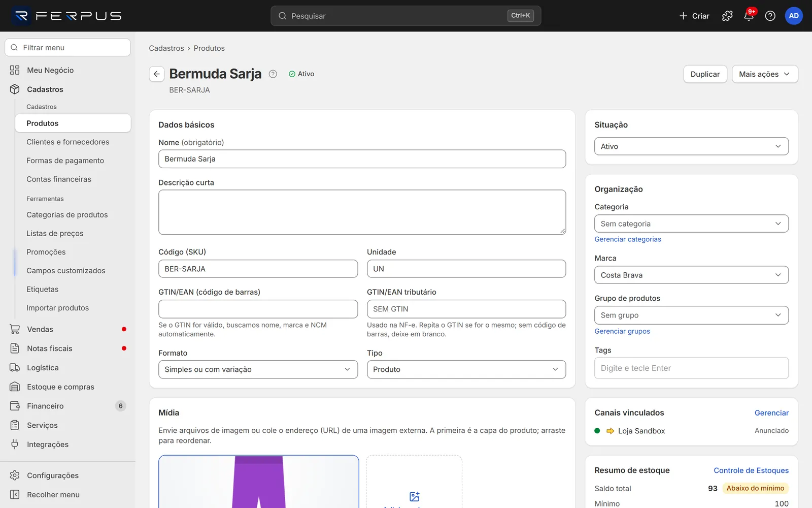Open Clientes e fornecedores in sidebar

[x=68, y=142]
